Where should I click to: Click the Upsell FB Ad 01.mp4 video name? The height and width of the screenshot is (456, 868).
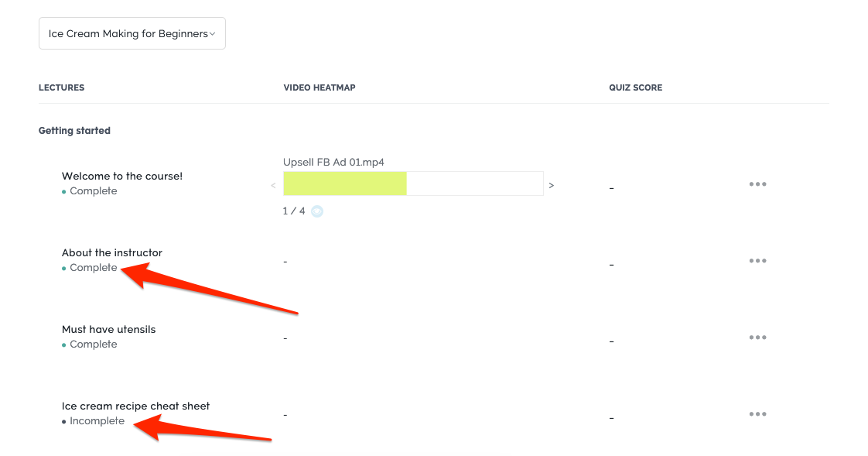coord(333,163)
